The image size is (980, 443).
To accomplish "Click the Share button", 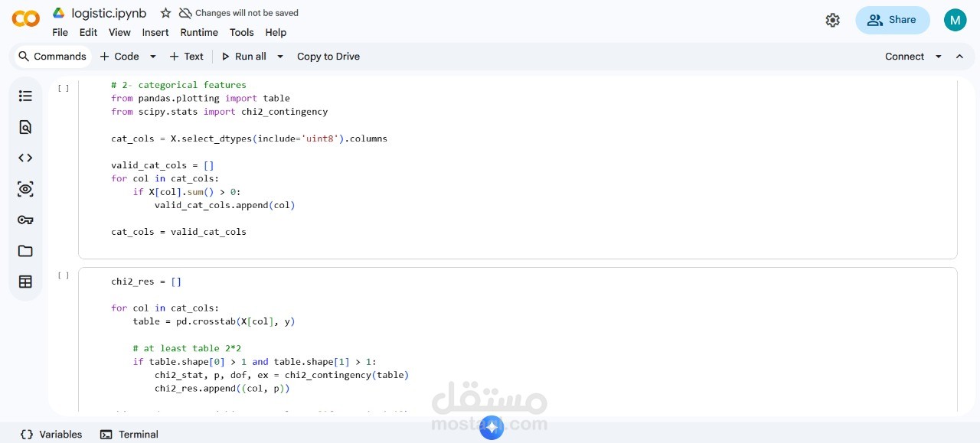I will click(x=893, y=21).
